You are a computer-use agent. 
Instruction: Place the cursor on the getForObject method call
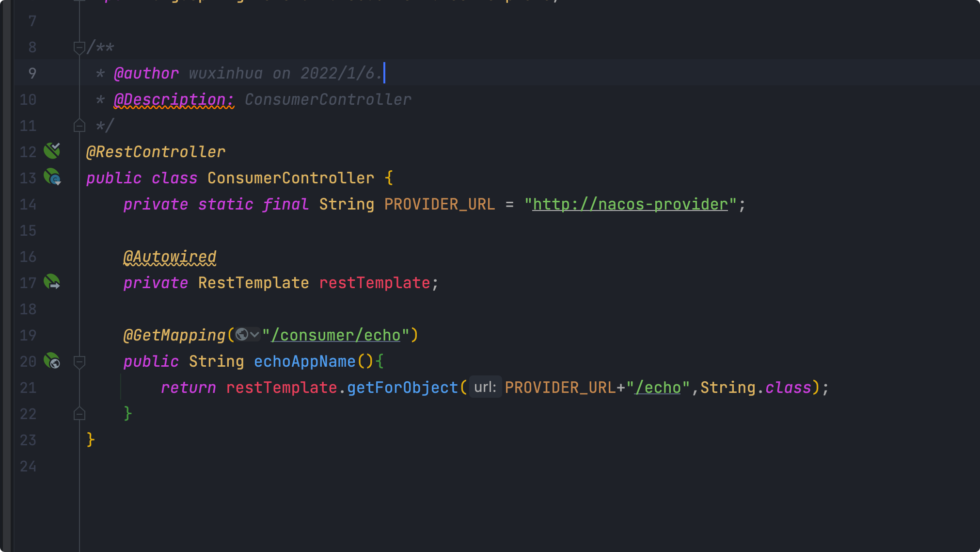[x=402, y=388]
